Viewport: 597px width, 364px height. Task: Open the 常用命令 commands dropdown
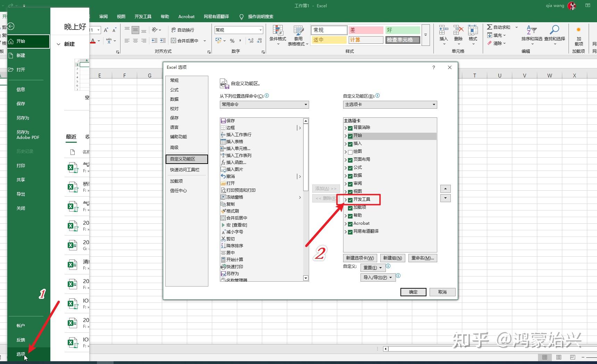pos(264,105)
